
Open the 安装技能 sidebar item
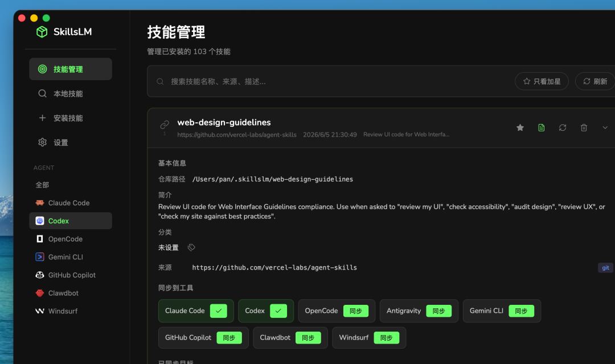[x=71, y=118]
